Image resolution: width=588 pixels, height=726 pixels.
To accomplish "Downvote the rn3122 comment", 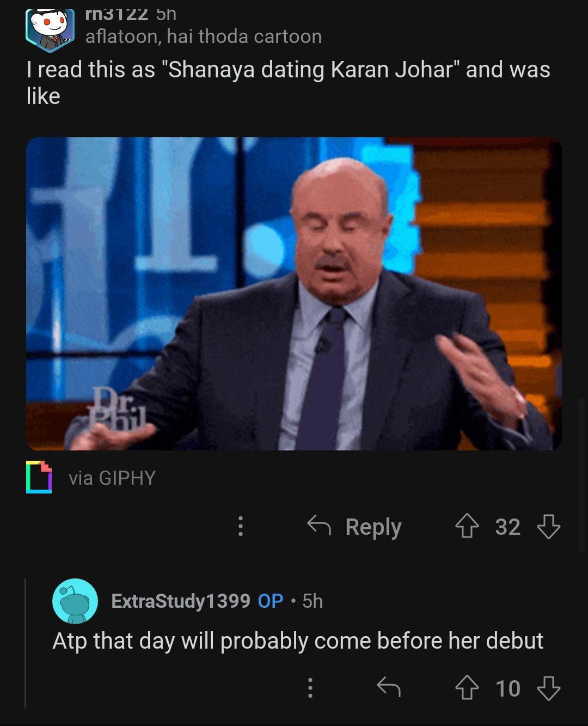I will [x=548, y=527].
